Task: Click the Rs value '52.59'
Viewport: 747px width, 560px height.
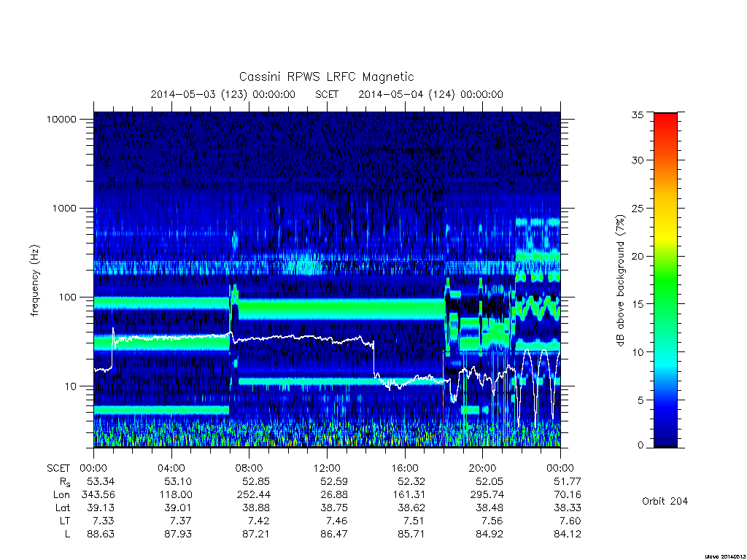Action: (333, 481)
